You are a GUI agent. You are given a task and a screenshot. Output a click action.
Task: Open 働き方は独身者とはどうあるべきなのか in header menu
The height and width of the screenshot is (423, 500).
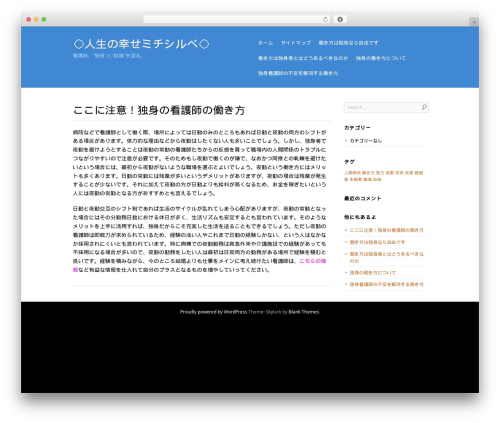point(303,58)
